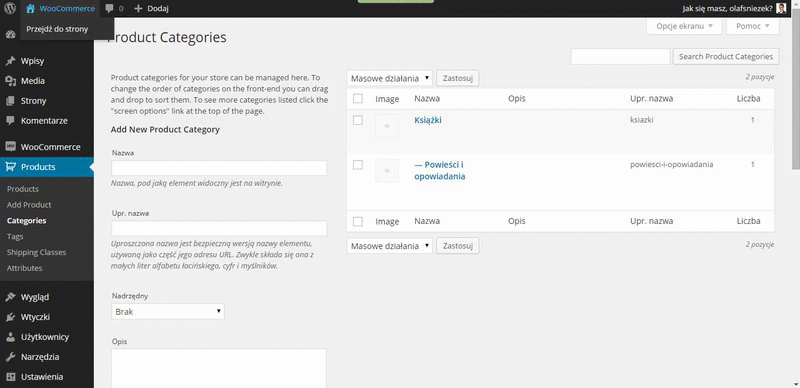Click the plus icon next to Dodaj
Viewport: 800px width, 388px height.
tap(138, 9)
